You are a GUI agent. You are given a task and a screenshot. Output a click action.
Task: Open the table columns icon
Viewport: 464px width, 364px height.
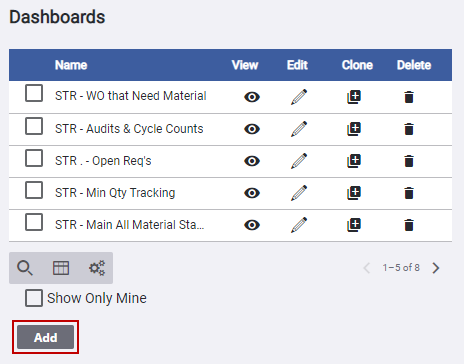61,268
